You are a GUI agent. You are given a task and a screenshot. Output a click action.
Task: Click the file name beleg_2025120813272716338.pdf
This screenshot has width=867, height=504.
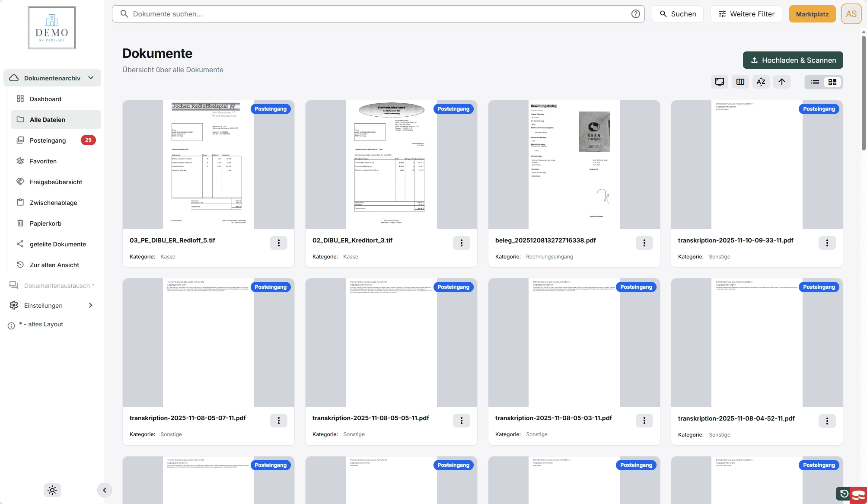[545, 240]
